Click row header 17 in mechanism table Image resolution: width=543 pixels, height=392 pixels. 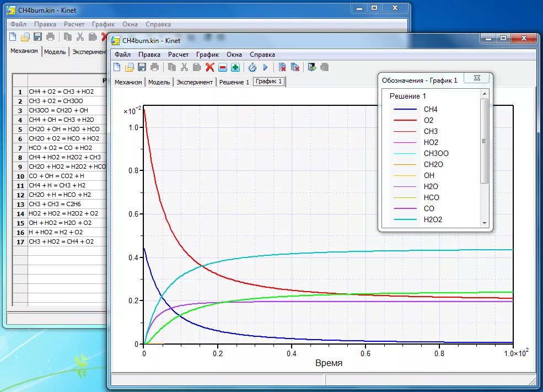pyautogui.click(x=20, y=241)
